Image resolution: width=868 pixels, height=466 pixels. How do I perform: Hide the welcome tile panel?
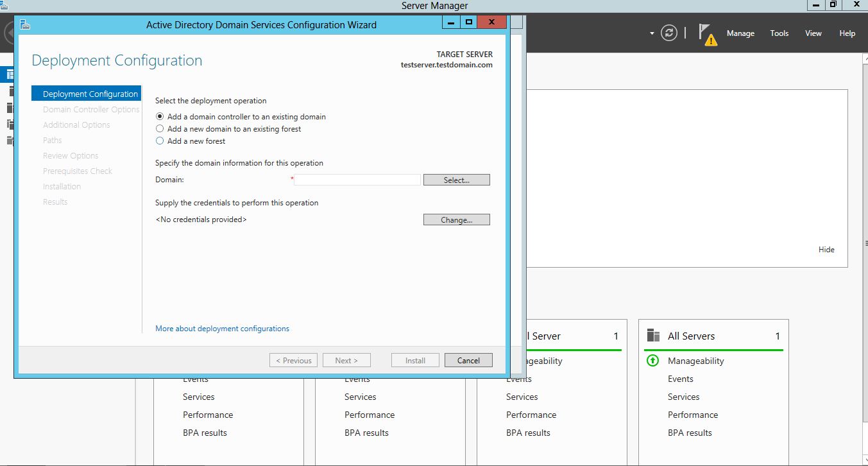click(826, 250)
